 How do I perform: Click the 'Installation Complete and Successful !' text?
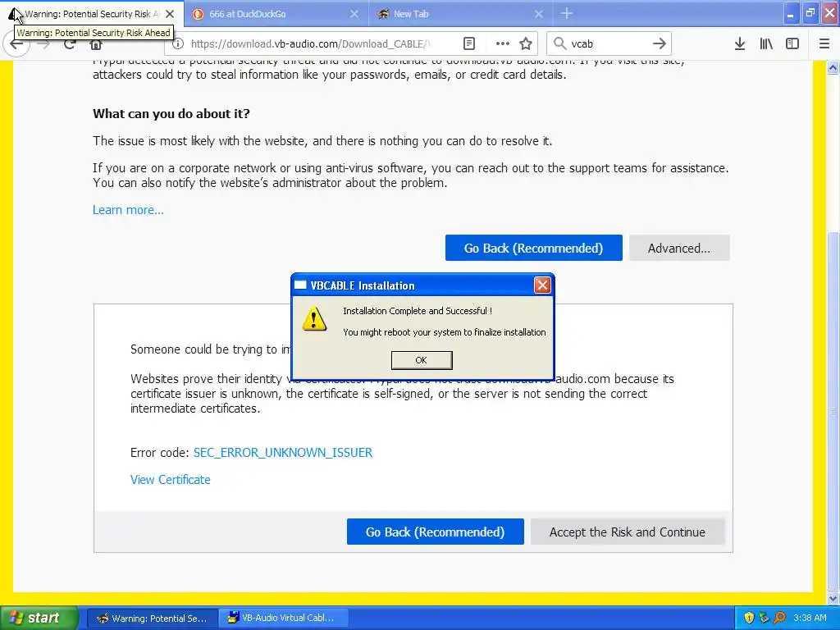tap(418, 311)
